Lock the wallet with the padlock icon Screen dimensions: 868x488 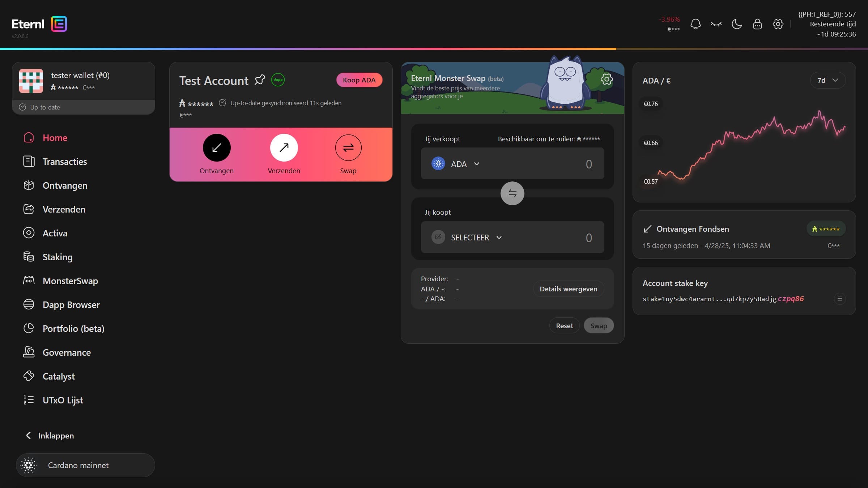[757, 24]
